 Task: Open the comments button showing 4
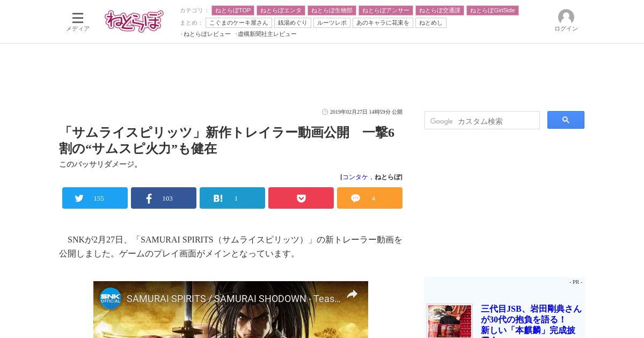(370, 198)
